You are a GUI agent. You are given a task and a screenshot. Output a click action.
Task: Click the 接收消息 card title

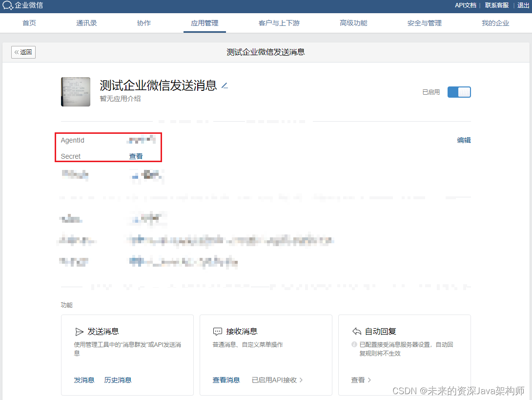click(242, 332)
